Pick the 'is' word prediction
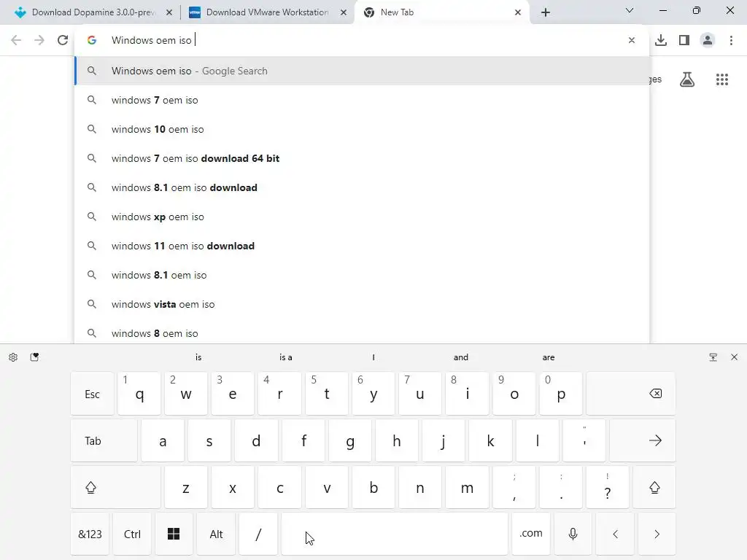The width and height of the screenshot is (747, 560). (198, 357)
